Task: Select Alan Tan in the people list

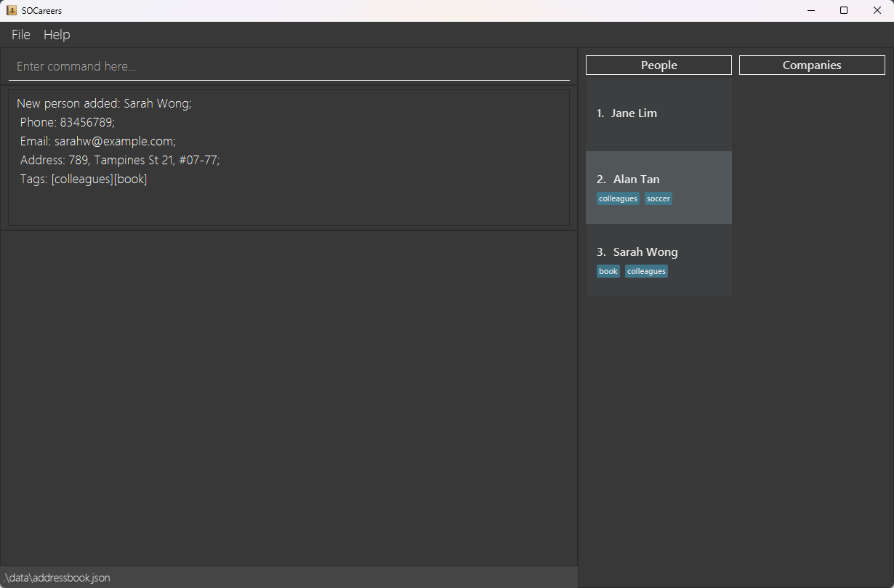Action: pyautogui.click(x=658, y=180)
